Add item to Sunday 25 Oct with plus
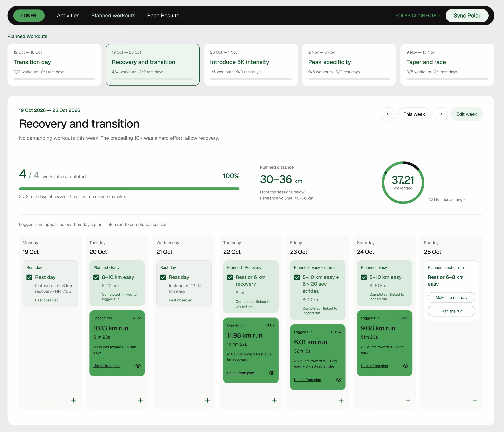Screen dimensions: 504x432 tap(475, 400)
